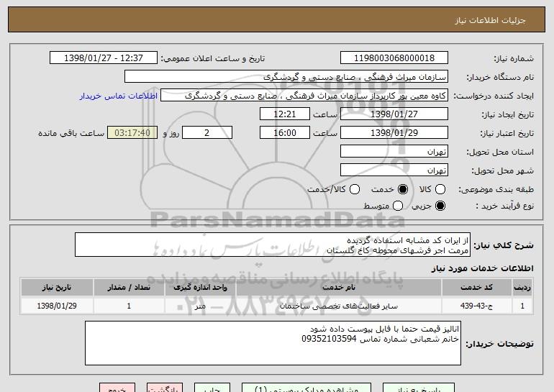Click the buyer organization name field
The width and height of the screenshot is (554, 392).
point(286,77)
